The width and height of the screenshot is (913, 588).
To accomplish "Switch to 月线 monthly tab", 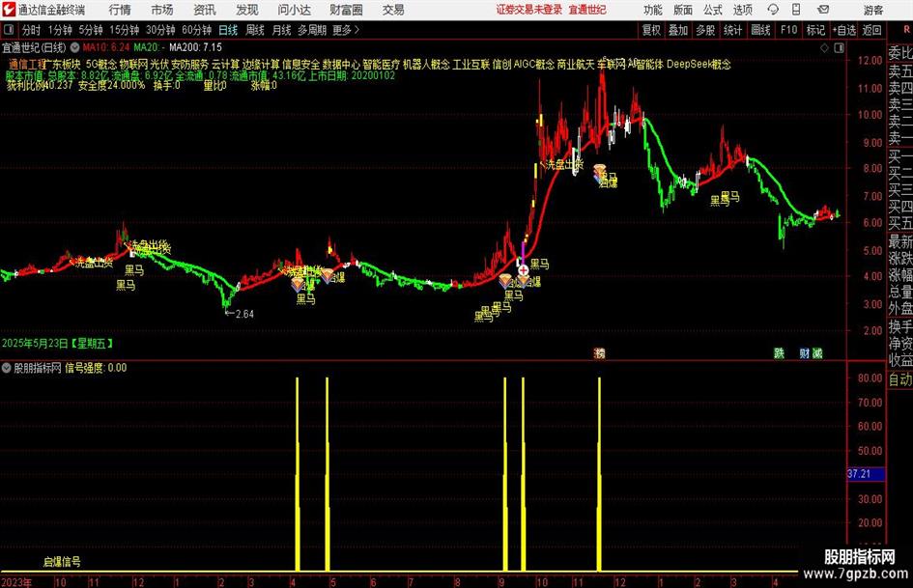I will [282, 30].
